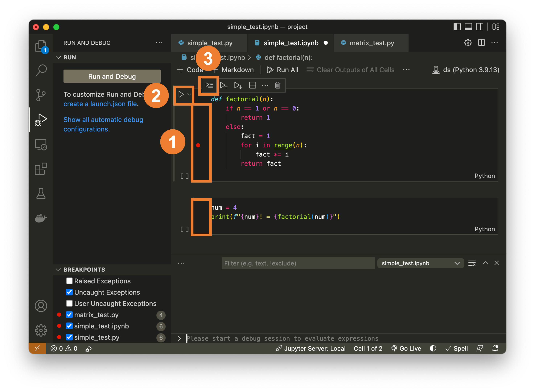Screen dimensions: 535x392
Task: Disable the Uncaught Exceptions checkbox
Action: tap(69, 292)
